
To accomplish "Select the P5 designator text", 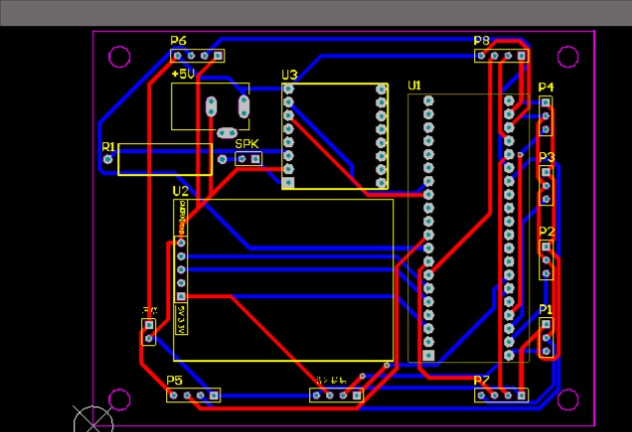I will (x=175, y=380).
